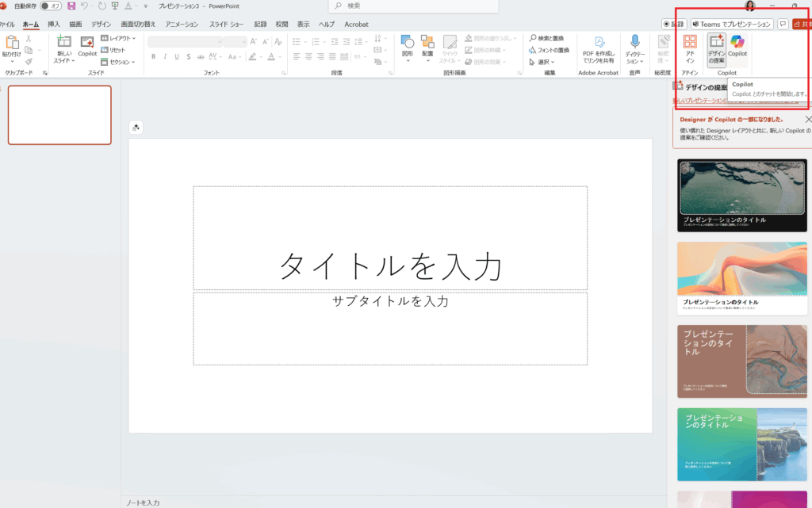
Task: Expand the セクション dropdown
Action: pyautogui.click(x=118, y=62)
